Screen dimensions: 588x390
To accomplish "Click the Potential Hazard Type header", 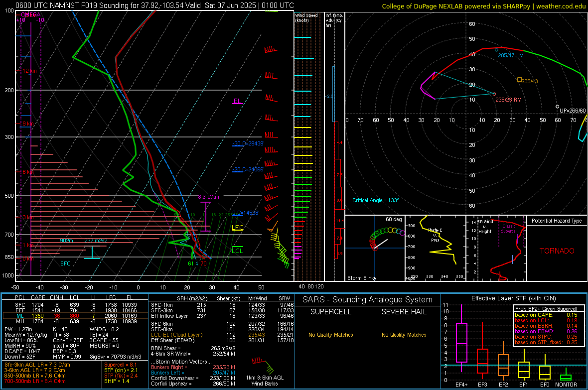I will 557,221.
